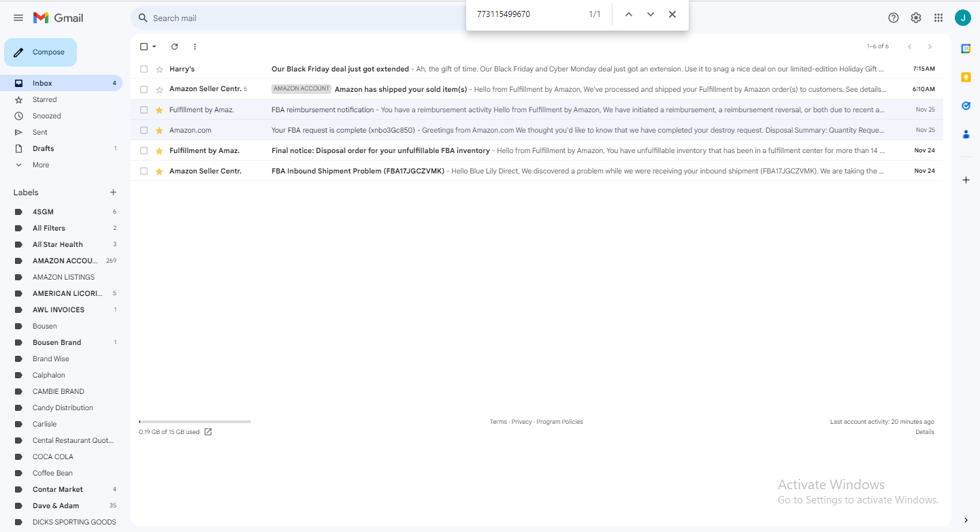The height and width of the screenshot is (532, 980).
Task: Tick checkbox for FBA request is complete email
Action: coord(144,130)
